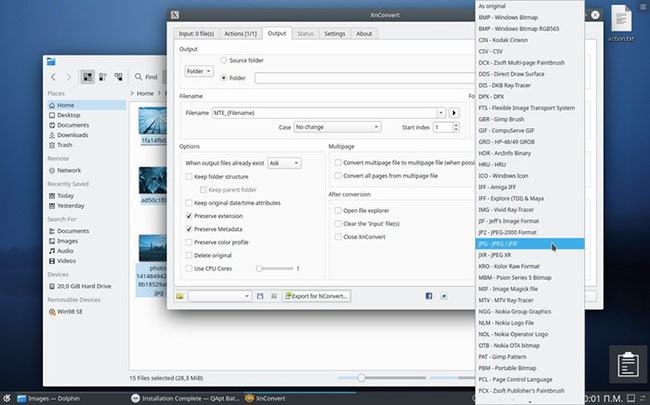Select PBM - Portable Bitmap format
The width and height of the screenshot is (650, 405).
pyautogui.click(x=530, y=368)
